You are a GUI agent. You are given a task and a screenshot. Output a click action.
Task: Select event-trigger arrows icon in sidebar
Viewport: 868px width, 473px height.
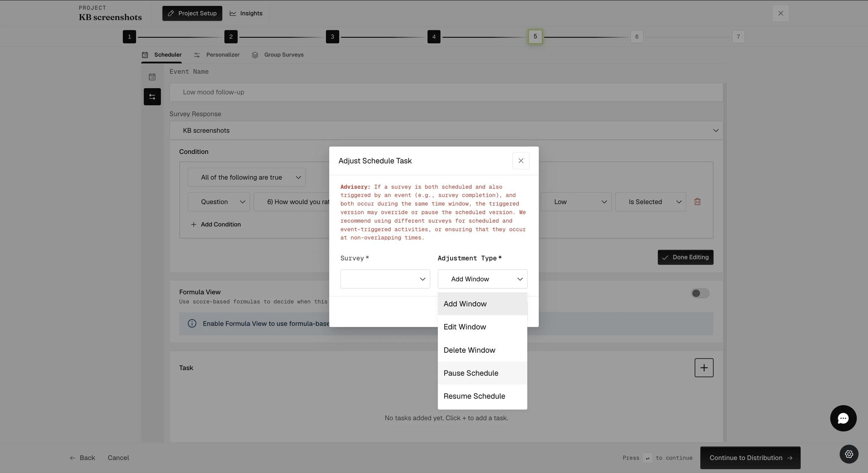pyautogui.click(x=152, y=97)
